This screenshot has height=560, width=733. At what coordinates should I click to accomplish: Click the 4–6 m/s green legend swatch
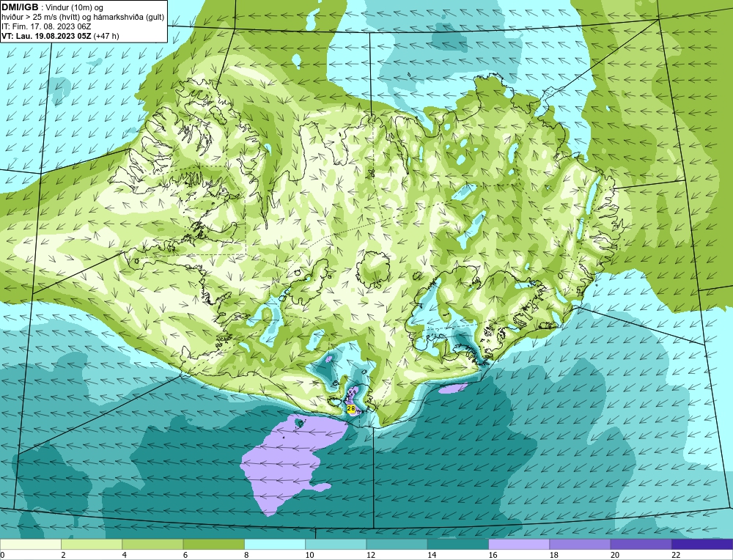[152, 545]
